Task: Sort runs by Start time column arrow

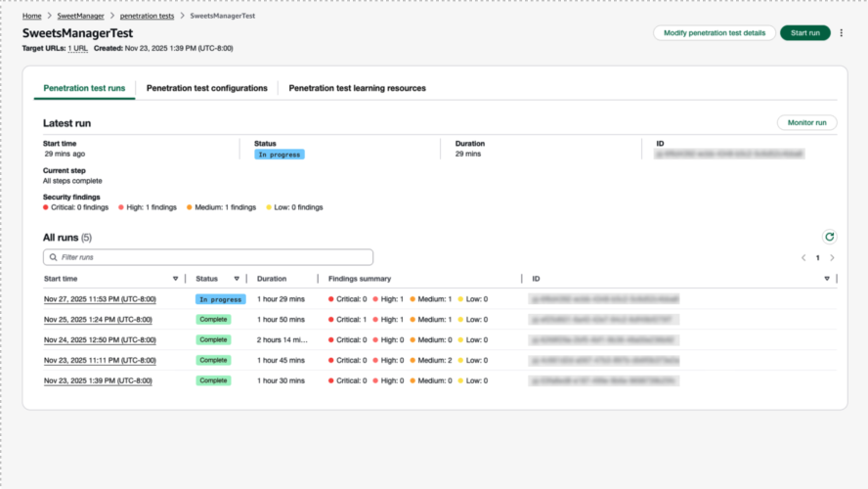Action: [x=176, y=279]
